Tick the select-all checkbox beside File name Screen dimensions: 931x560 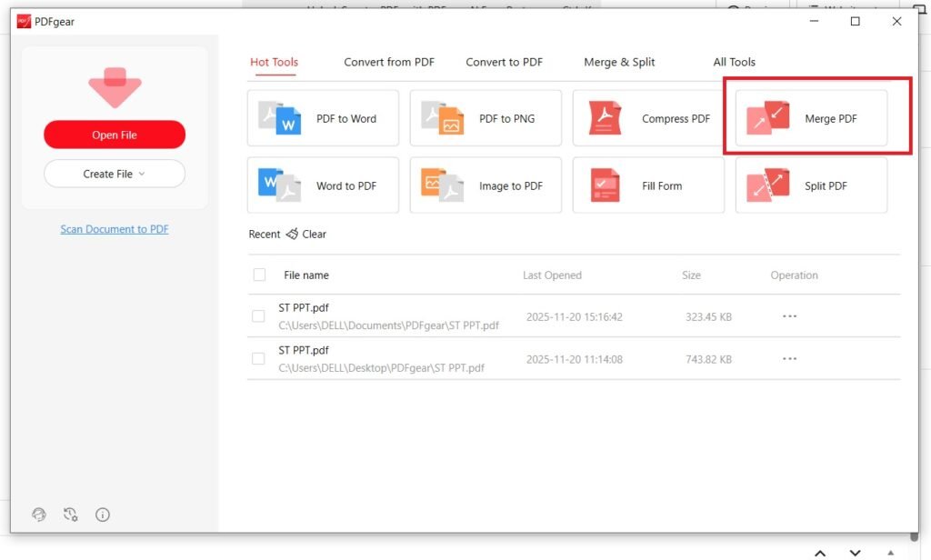(259, 275)
